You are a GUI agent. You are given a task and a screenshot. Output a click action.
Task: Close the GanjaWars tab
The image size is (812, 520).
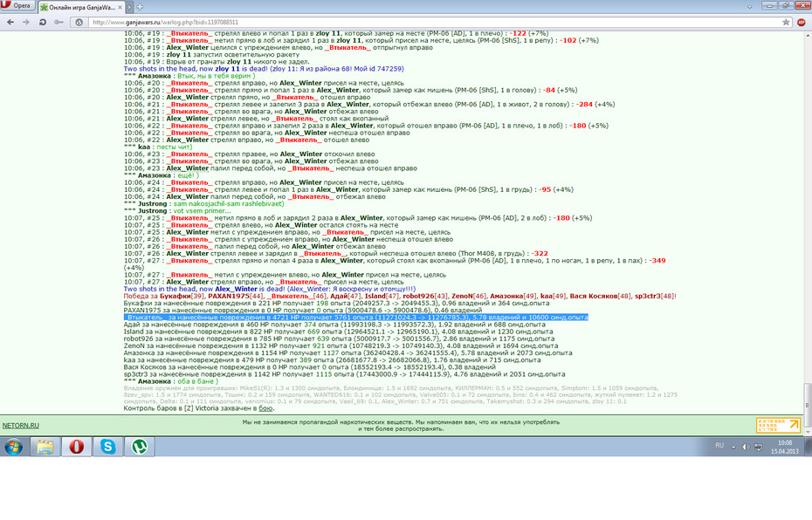click(120, 7)
